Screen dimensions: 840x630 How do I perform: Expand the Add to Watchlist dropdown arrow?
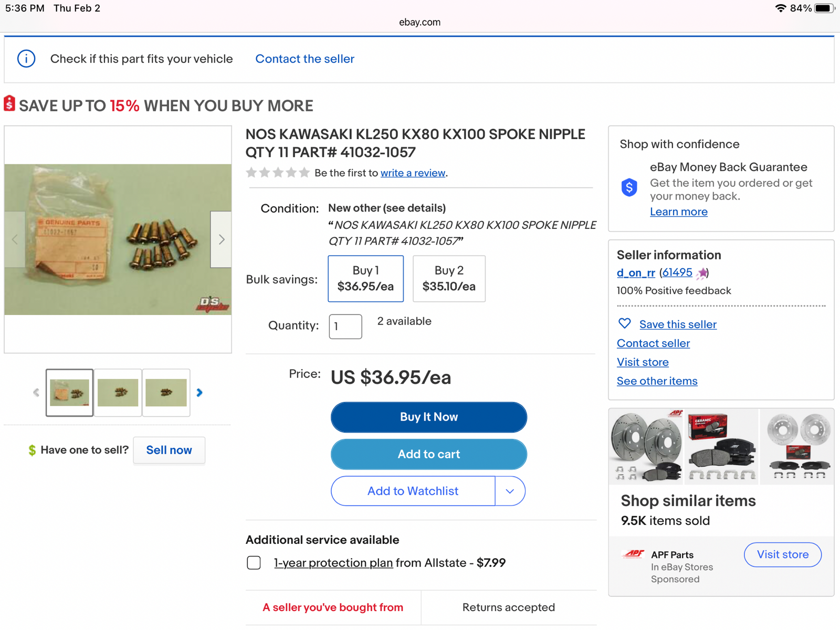click(510, 491)
